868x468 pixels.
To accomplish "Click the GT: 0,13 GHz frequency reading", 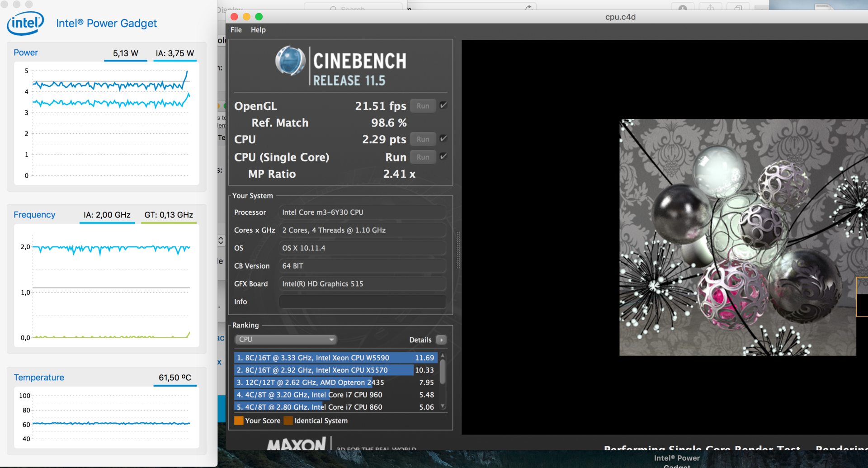I will tap(169, 215).
